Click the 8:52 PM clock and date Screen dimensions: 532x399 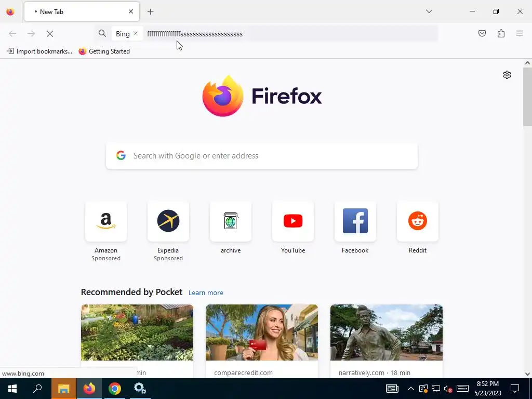487,389
